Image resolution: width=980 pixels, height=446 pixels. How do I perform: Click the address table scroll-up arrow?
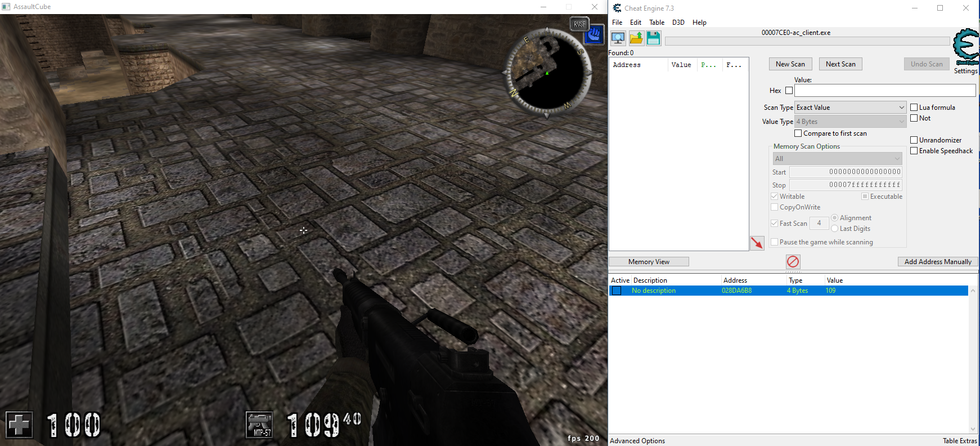coord(973,291)
